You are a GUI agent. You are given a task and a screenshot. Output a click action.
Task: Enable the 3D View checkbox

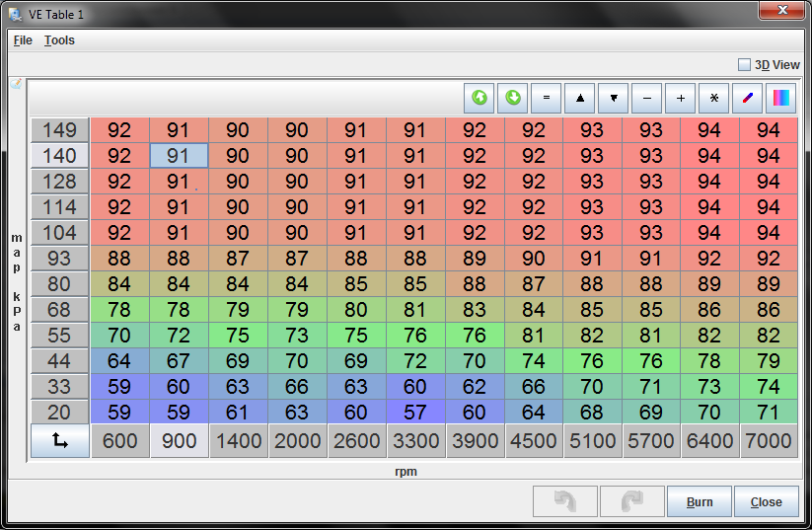(x=745, y=65)
